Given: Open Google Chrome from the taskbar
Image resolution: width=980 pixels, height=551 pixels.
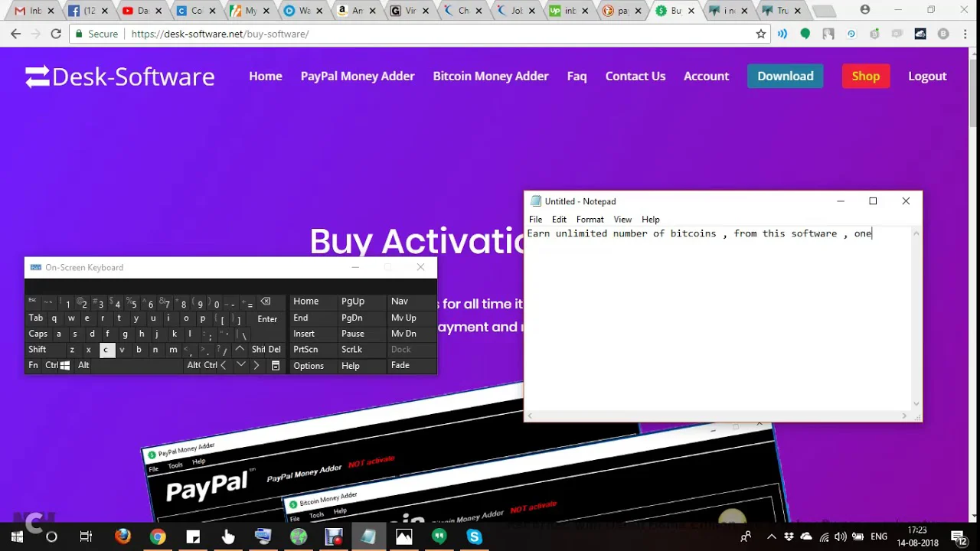Looking at the screenshot, I should pos(158,537).
